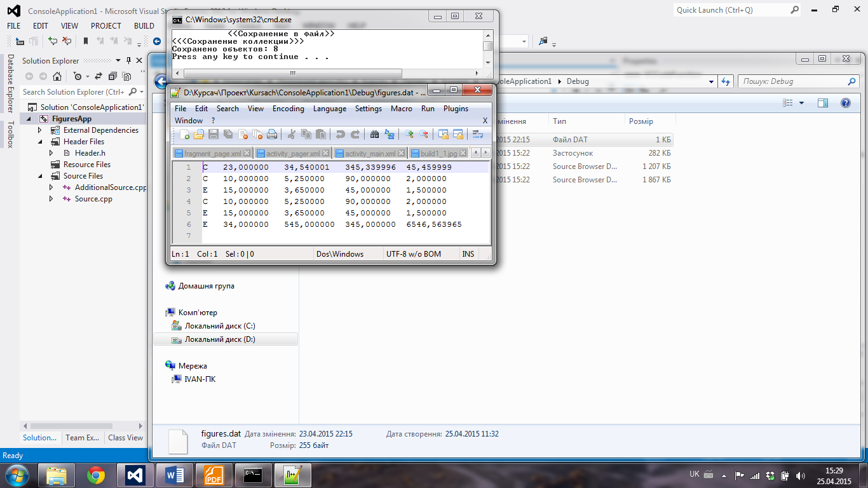
Task: Collapse Header Files folder
Action: tap(41, 142)
